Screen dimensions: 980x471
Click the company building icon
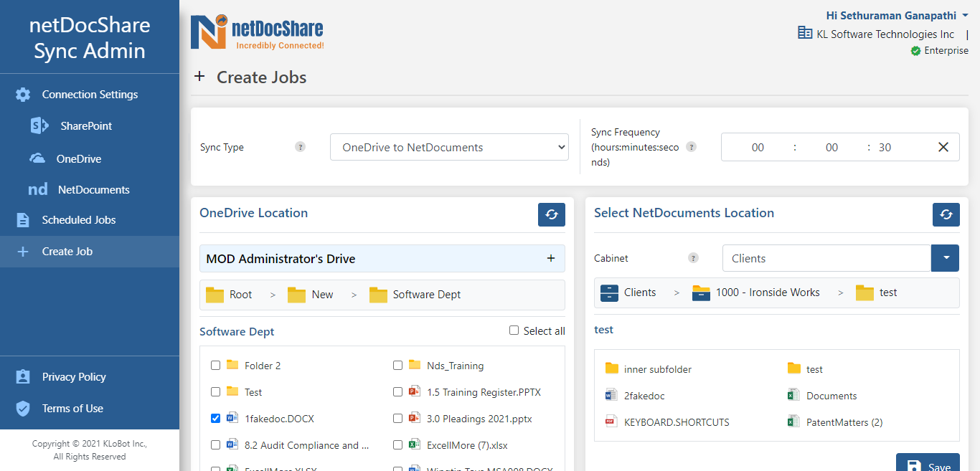[x=805, y=33]
